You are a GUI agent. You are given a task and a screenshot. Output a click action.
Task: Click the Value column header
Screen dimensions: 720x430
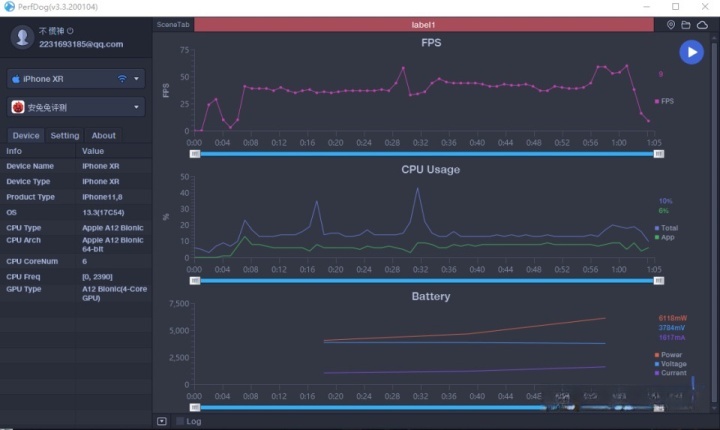93,151
